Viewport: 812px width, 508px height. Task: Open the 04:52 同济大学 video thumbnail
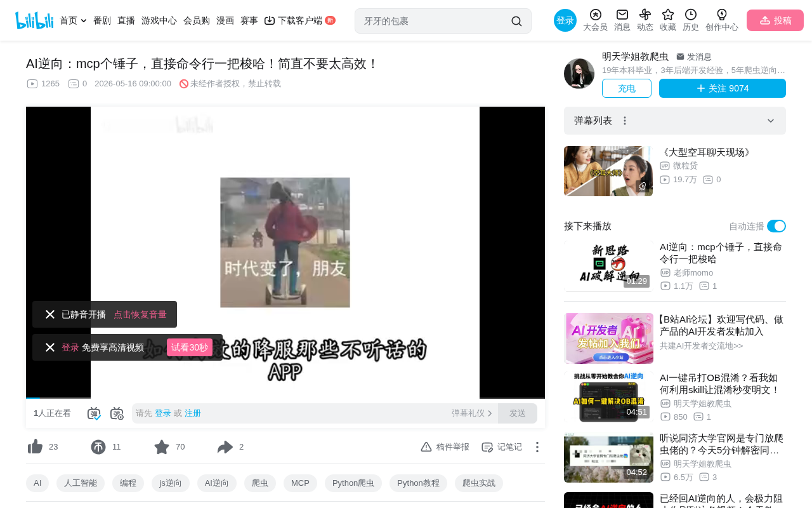click(x=608, y=458)
